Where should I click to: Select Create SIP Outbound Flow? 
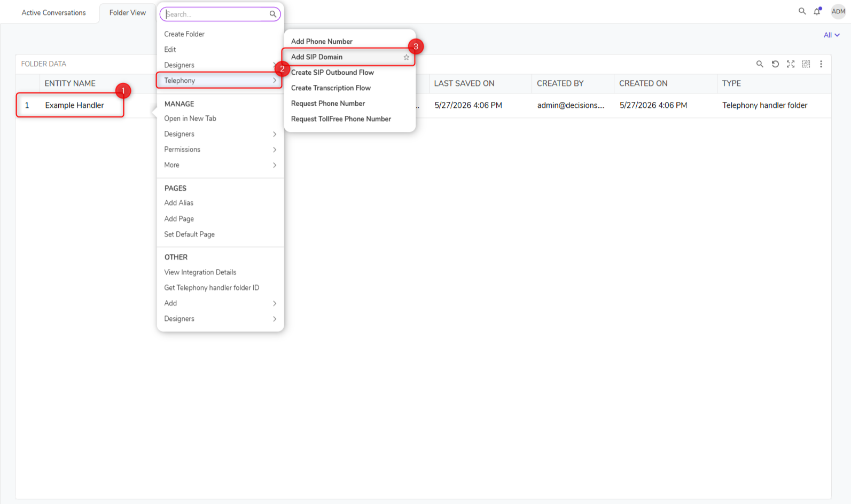point(332,73)
